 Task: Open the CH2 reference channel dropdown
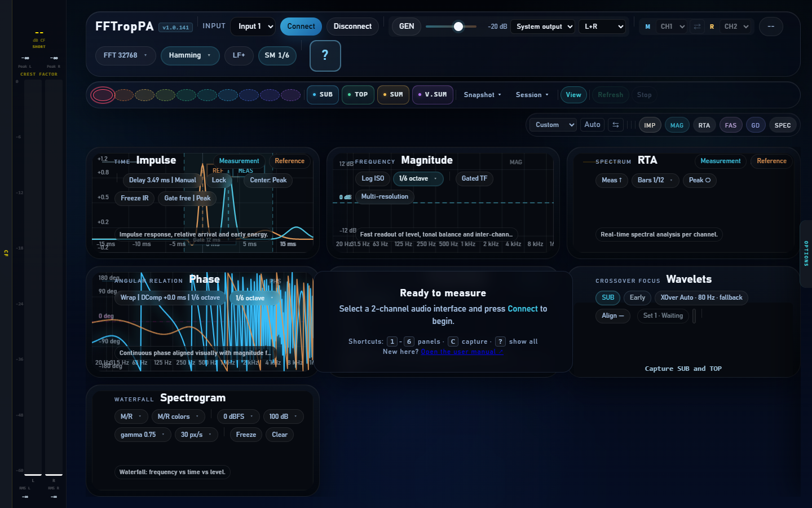pyautogui.click(x=735, y=27)
